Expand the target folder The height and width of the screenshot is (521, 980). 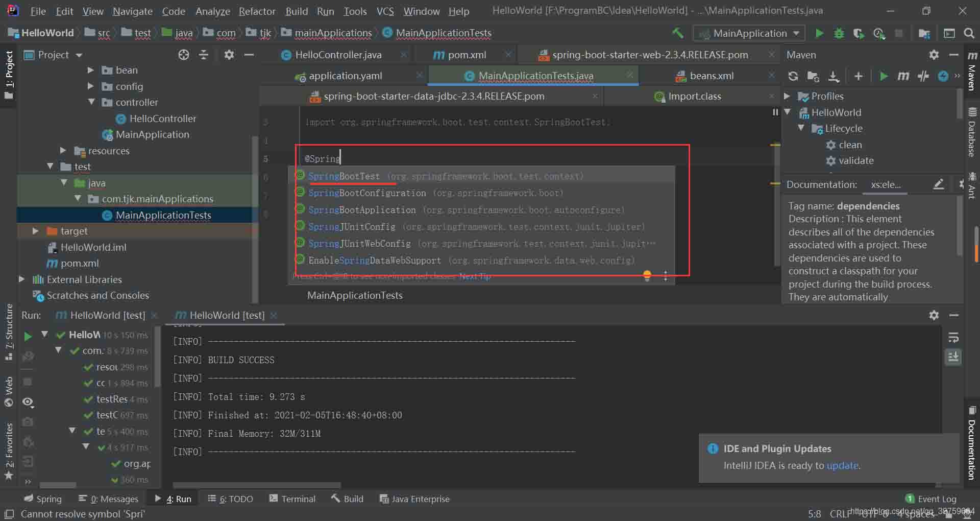tap(35, 231)
